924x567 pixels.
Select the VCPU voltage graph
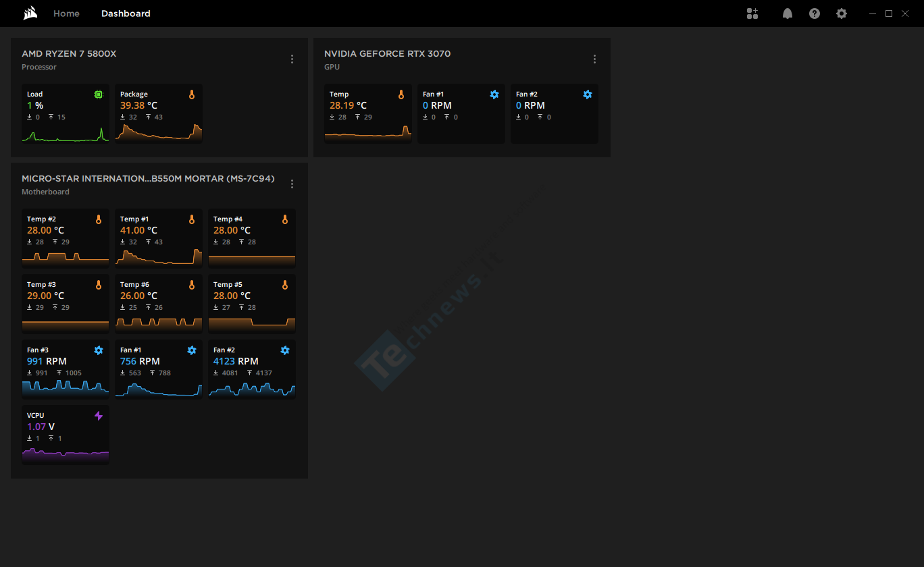coord(66,455)
